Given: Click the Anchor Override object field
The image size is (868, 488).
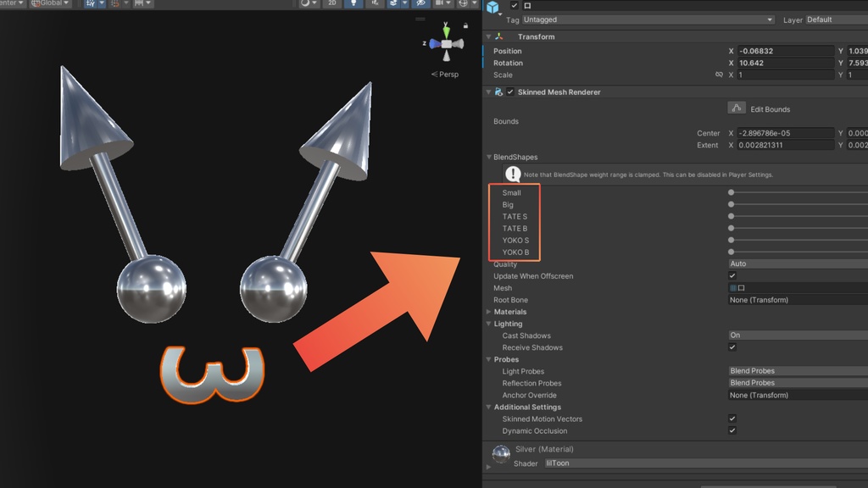Looking at the screenshot, I should [x=798, y=395].
